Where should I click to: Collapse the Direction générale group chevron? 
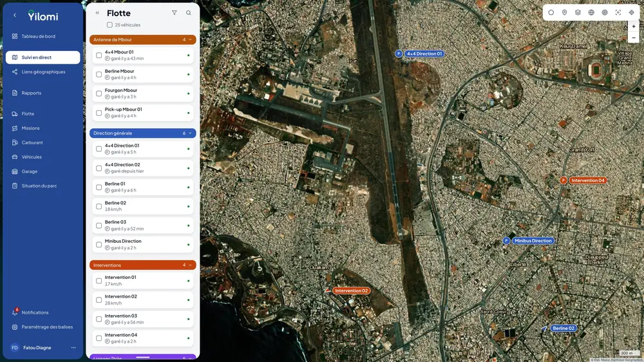tap(190, 133)
